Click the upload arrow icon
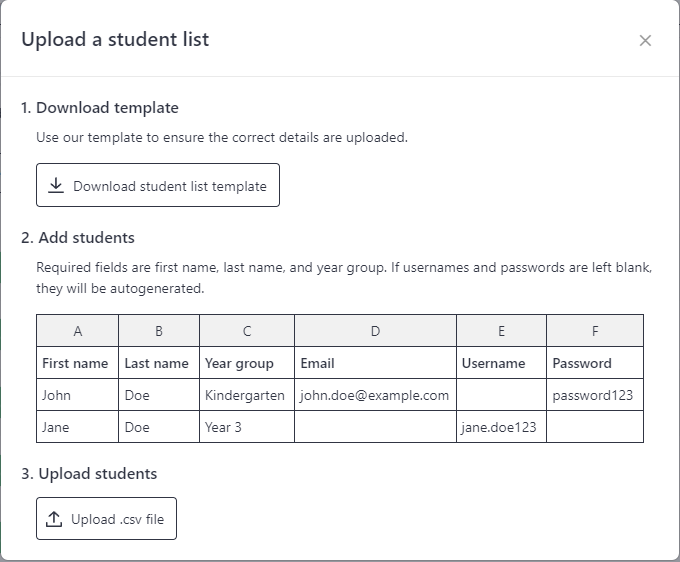The image size is (680, 562). point(54,519)
